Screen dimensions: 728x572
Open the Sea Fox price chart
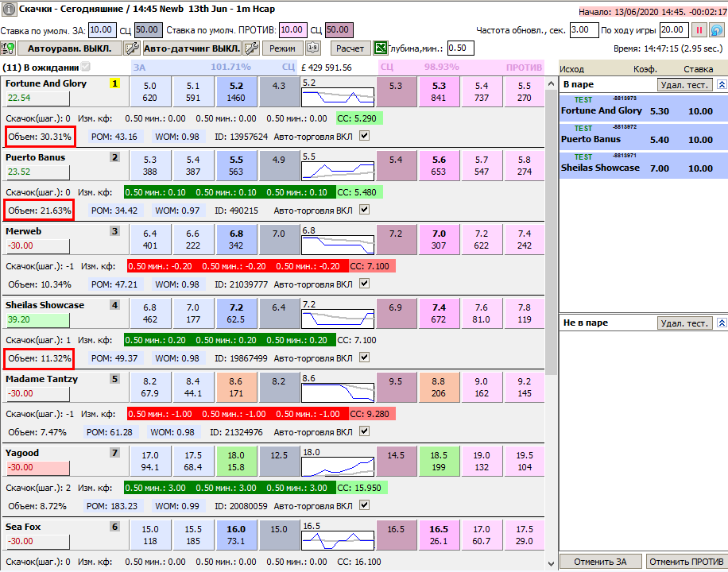click(x=338, y=540)
